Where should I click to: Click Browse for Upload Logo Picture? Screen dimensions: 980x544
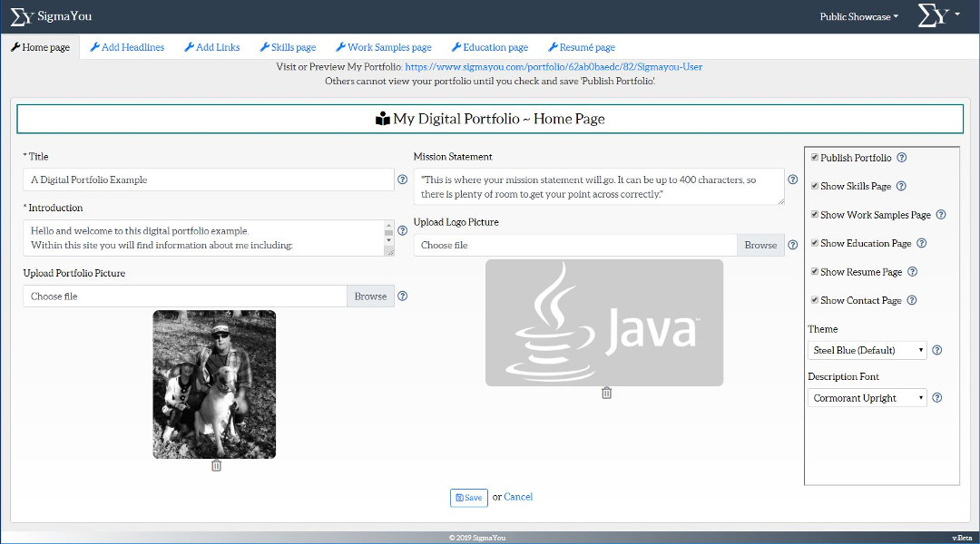pyautogui.click(x=760, y=246)
